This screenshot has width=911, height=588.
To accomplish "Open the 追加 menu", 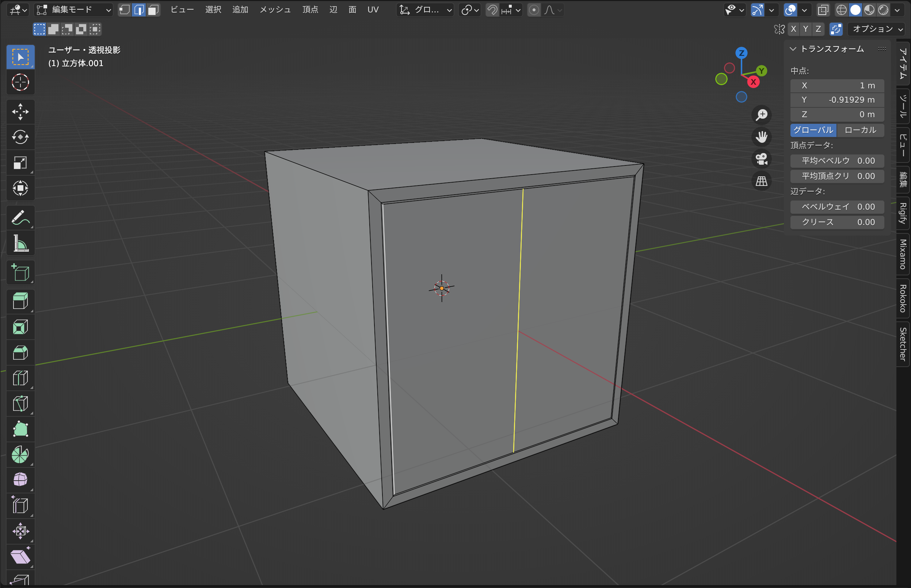I will pyautogui.click(x=240, y=9).
